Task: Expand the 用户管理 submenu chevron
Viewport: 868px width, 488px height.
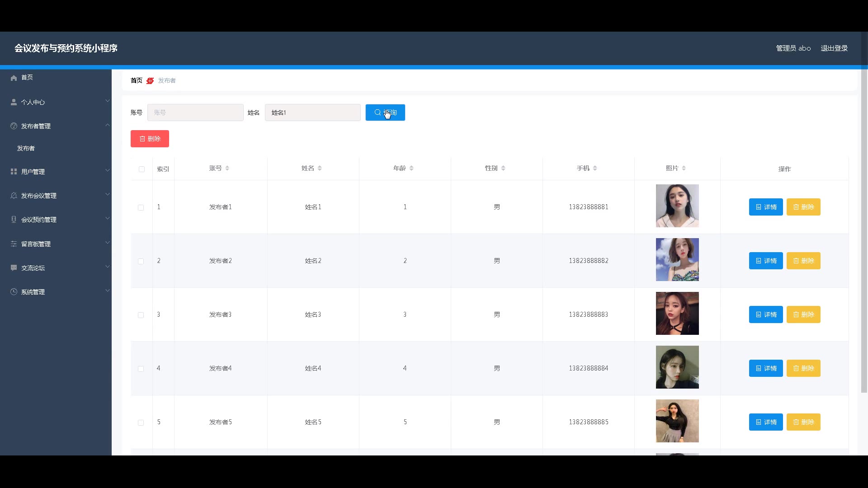Action: 108,170
